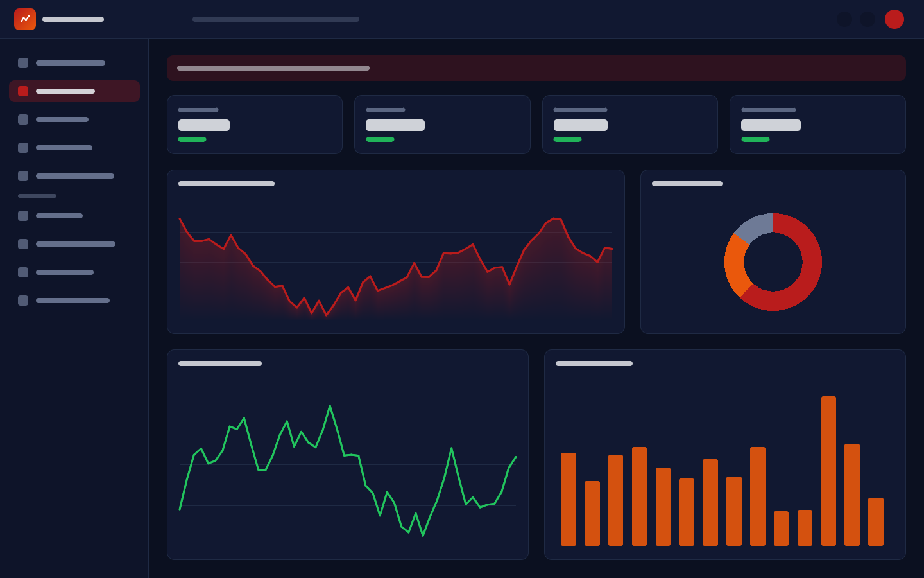The height and width of the screenshot is (578, 924).
Task: Open the second stat card in the row
Action: click(x=442, y=125)
